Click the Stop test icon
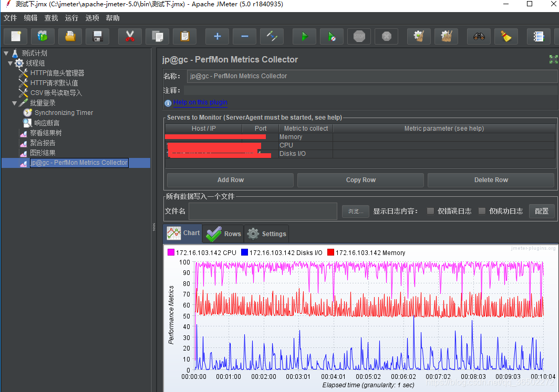The image size is (559, 392). (359, 36)
